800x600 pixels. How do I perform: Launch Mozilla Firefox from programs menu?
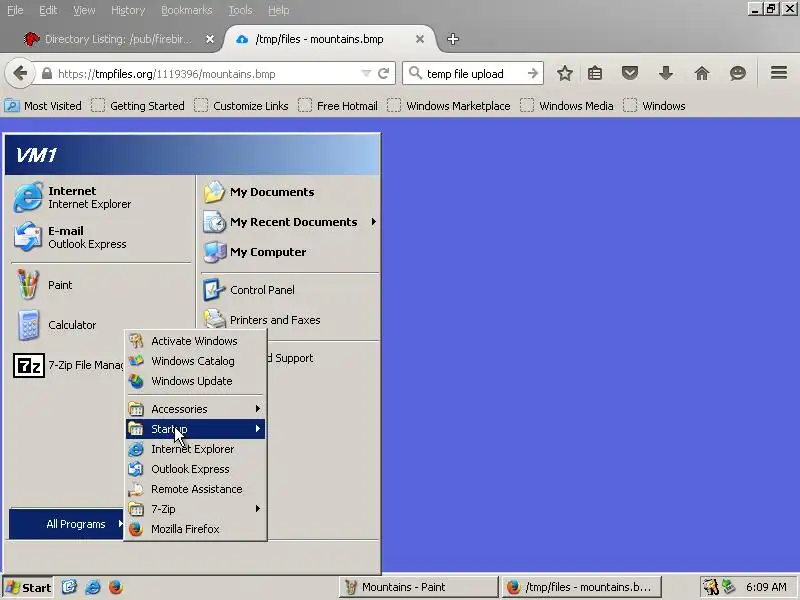pos(195,529)
